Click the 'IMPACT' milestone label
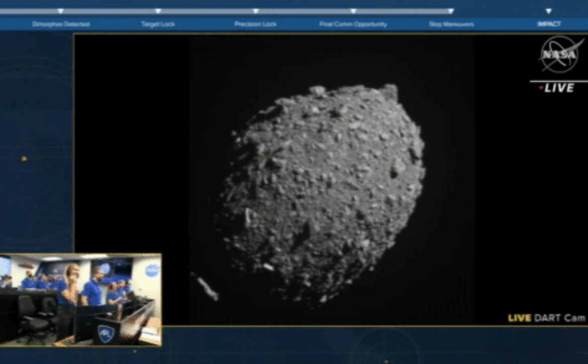Screen dimensions: 588x364 [x=549, y=24]
